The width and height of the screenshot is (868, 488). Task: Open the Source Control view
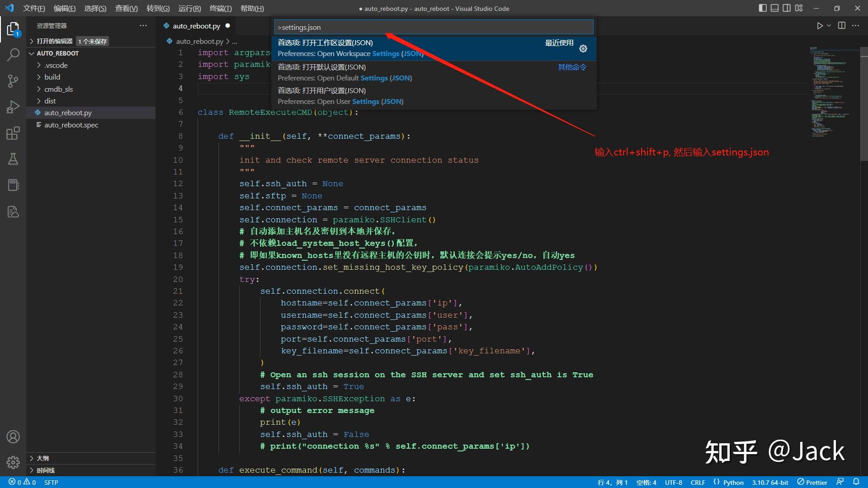click(13, 81)
